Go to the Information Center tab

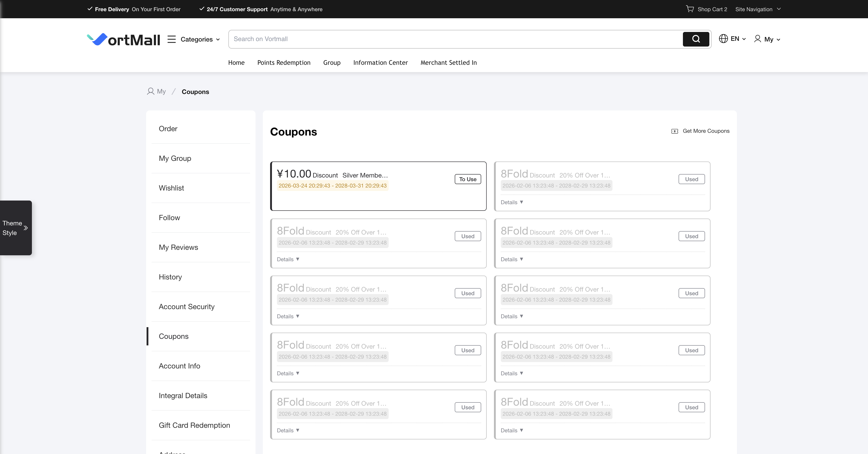pos(380,63)
